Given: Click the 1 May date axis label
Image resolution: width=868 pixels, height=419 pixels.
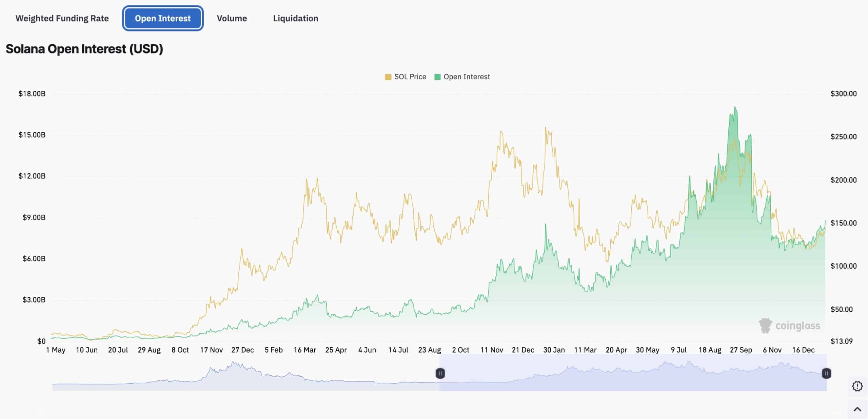Looking at the screenshot, I should pyautogui.click(x=56, y=350).
